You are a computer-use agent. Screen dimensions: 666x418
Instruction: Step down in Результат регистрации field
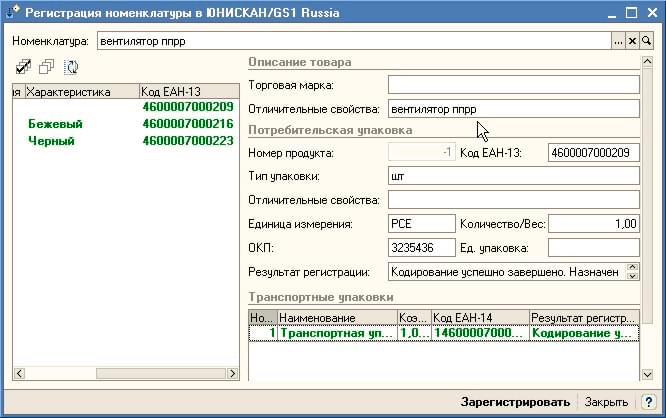[x=632, y=276]
